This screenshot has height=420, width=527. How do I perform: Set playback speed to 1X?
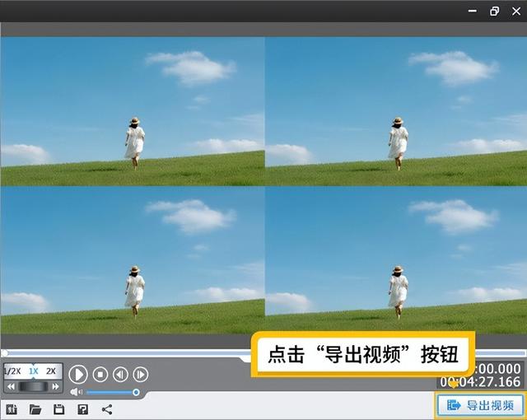[x=33, y=371]
